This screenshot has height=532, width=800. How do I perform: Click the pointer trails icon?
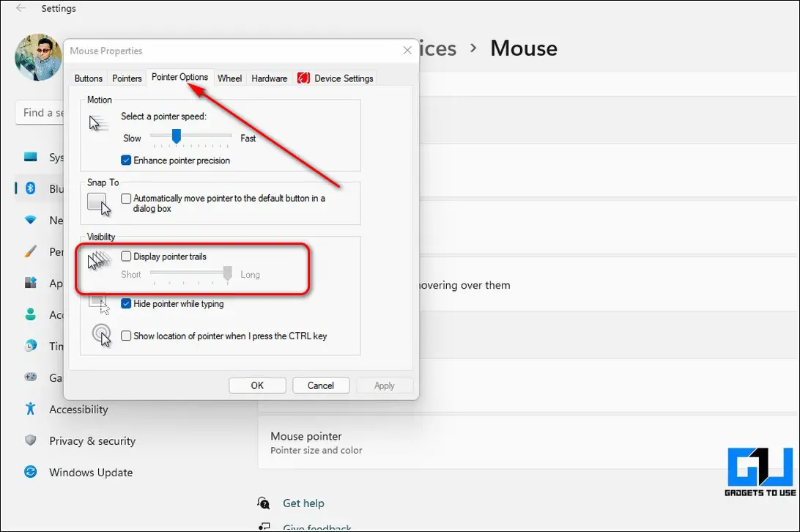(x=99, y=260)
